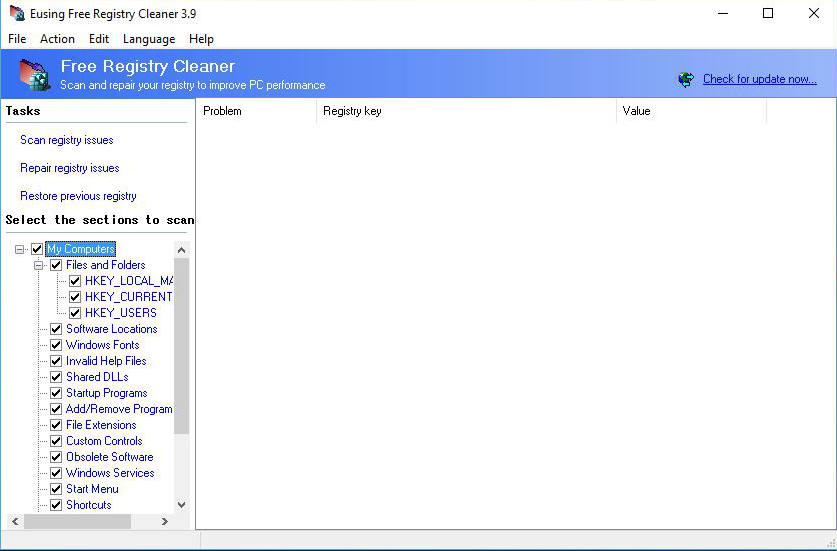Viewport: 837px width, 551px height.
Task: Click the tree horizontal scroll right arrow
Action: 165,521
